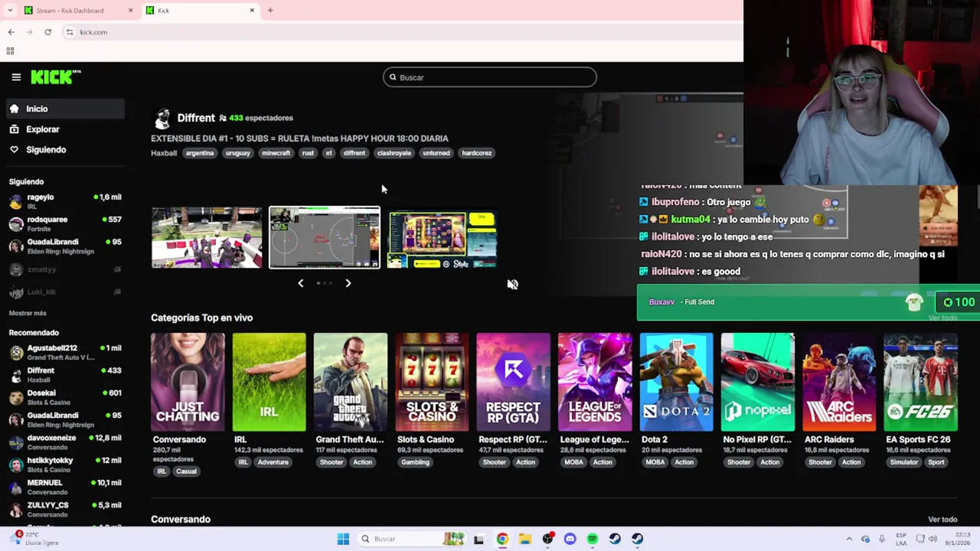
Task: Select the GTA stream carousel thumbnail
Action: coord(207,238)
